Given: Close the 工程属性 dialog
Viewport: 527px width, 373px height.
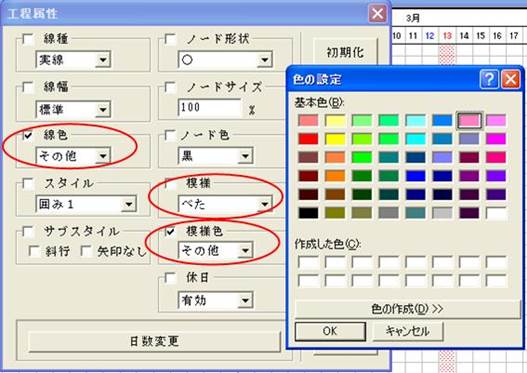Looking at the screenshot, I should pyautogui.click(x=377, y=14).
